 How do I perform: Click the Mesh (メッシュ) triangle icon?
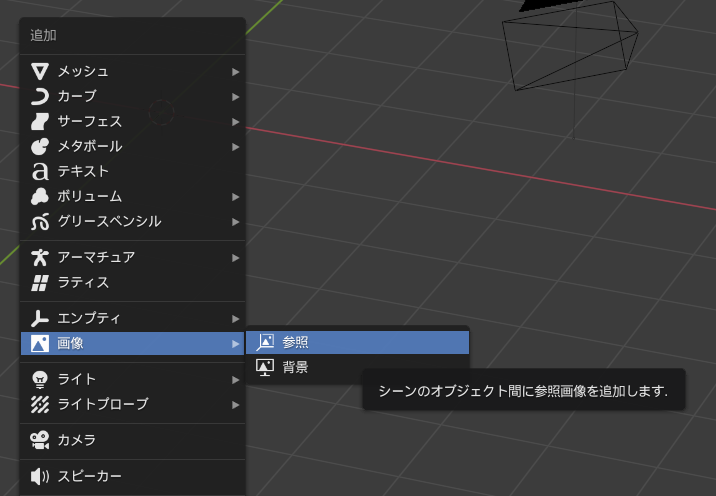pos(40,72)
